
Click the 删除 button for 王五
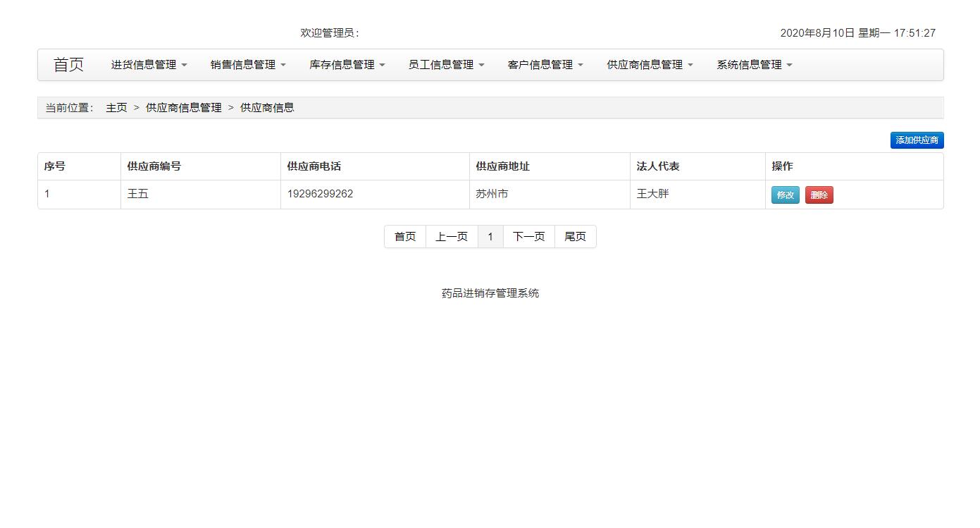coord(819,195)
